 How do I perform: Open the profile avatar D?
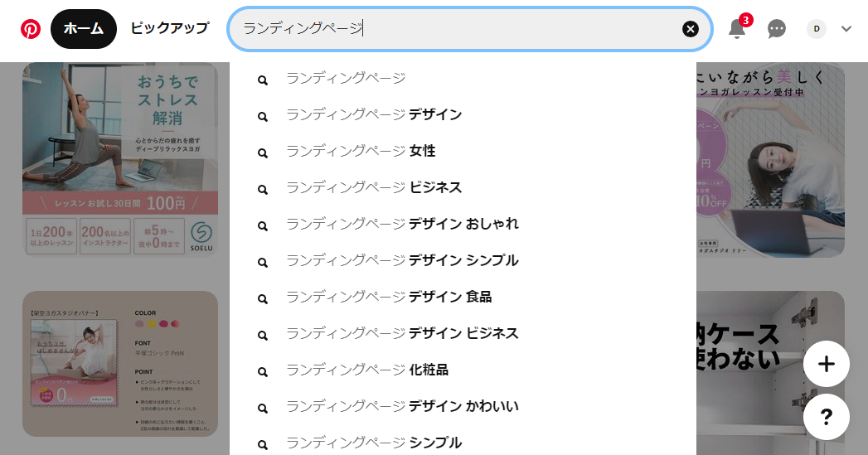(x=817, y=29)
